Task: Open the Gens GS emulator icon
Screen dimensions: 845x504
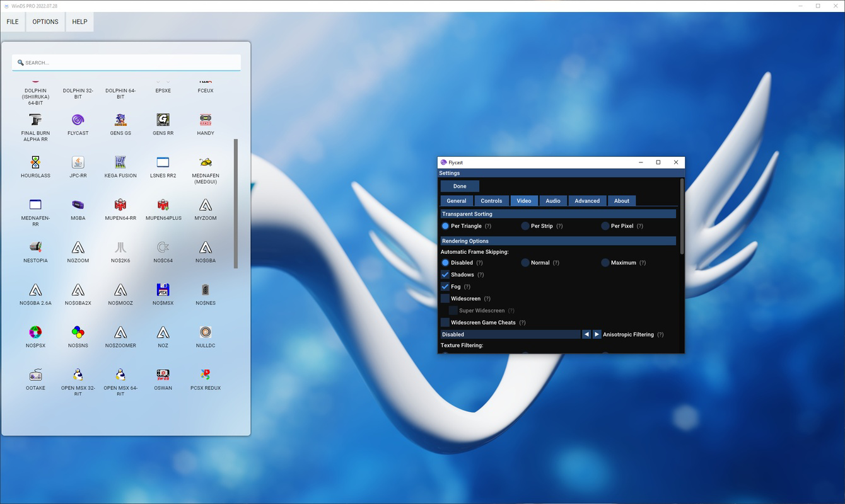Action: (x=120, y=120)
